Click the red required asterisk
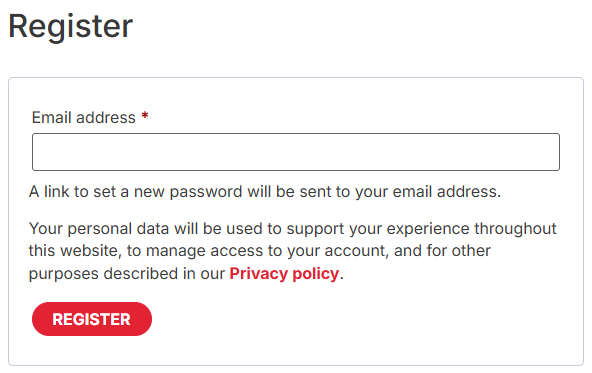Screen dimensions: 592x373 [145, 116]
